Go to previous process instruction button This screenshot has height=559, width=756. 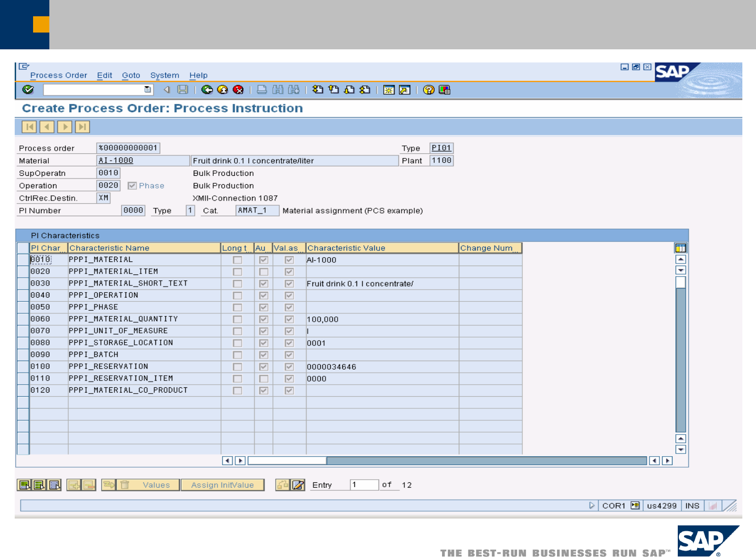pos(47,127)
